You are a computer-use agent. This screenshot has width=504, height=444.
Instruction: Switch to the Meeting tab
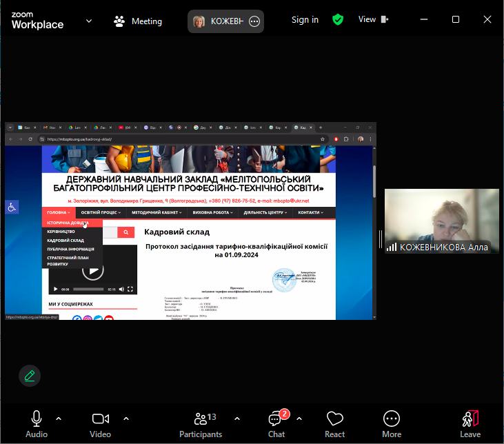[x=138, y=21]
